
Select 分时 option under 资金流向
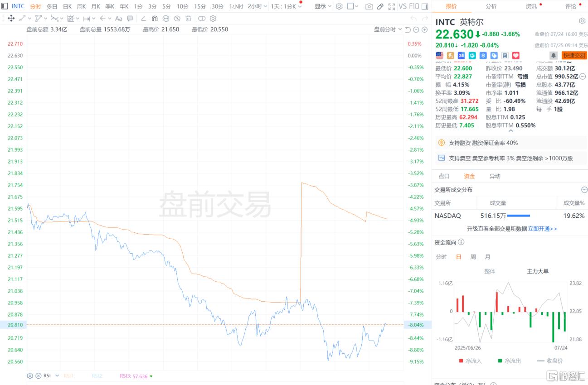point(441,257)
